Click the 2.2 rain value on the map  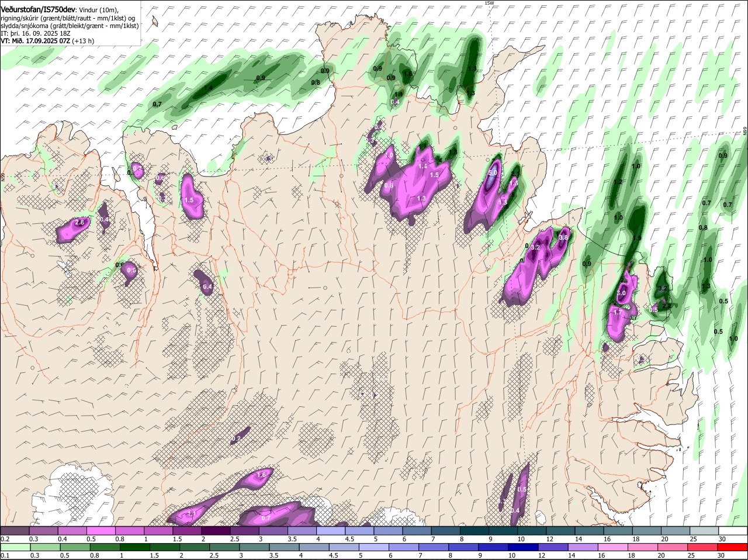[x=667, y=306]
